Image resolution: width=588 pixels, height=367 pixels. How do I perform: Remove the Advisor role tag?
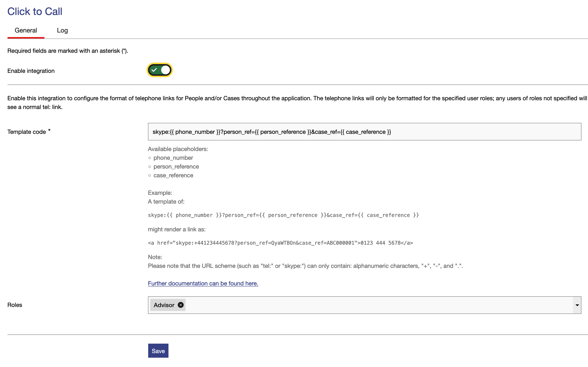181,305
